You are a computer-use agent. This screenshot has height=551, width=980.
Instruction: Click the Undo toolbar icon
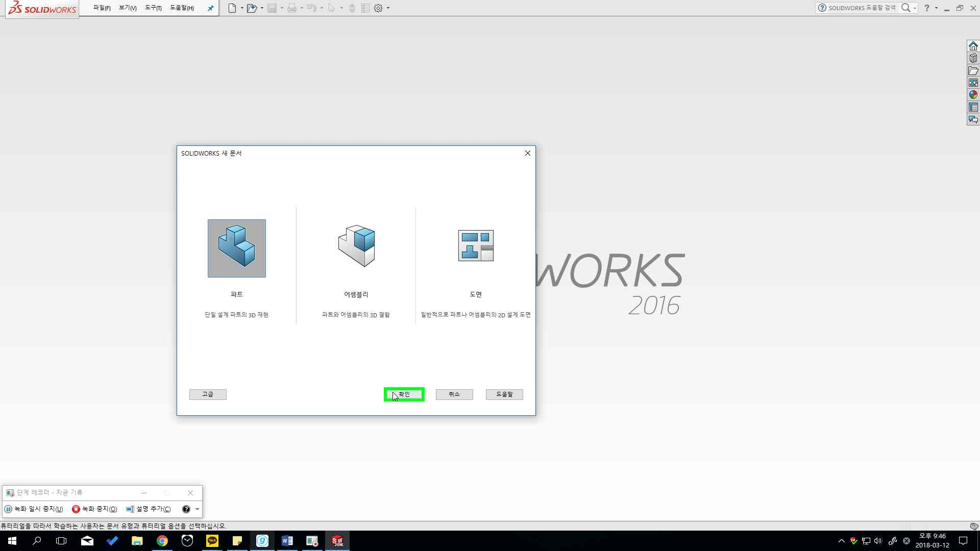[x=312, y=8]
